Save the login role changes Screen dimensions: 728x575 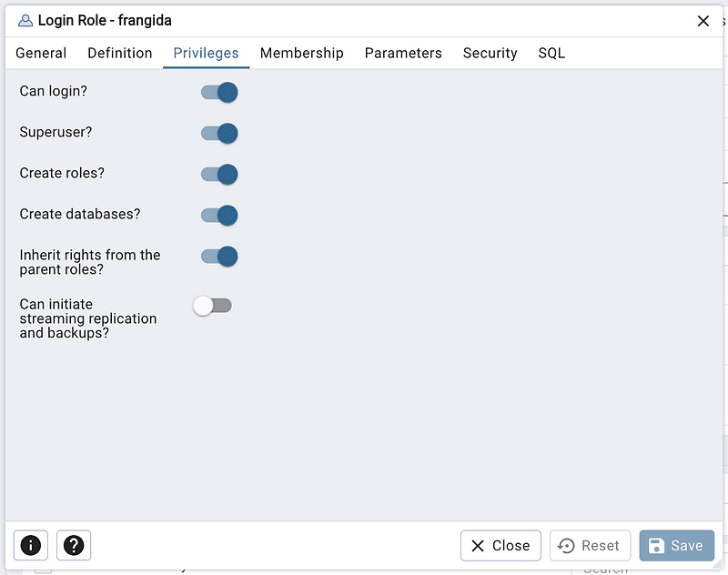[x=676, y=545]
